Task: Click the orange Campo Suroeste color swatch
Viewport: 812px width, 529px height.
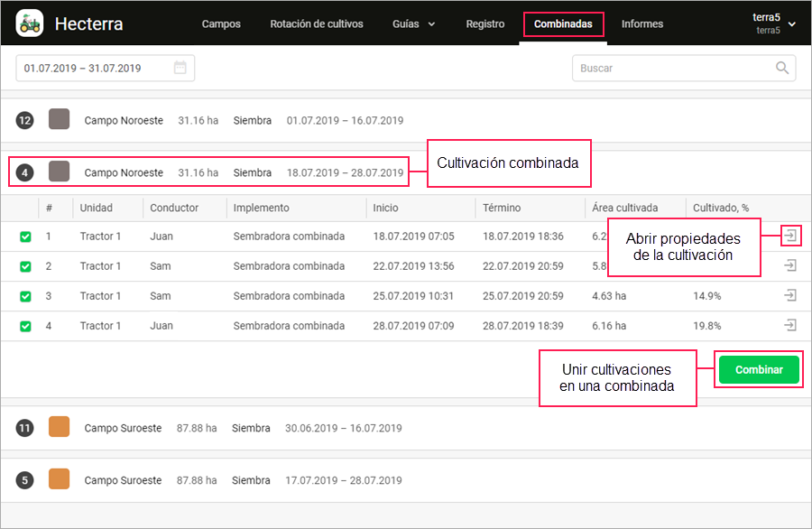Action: pos(60,428)
